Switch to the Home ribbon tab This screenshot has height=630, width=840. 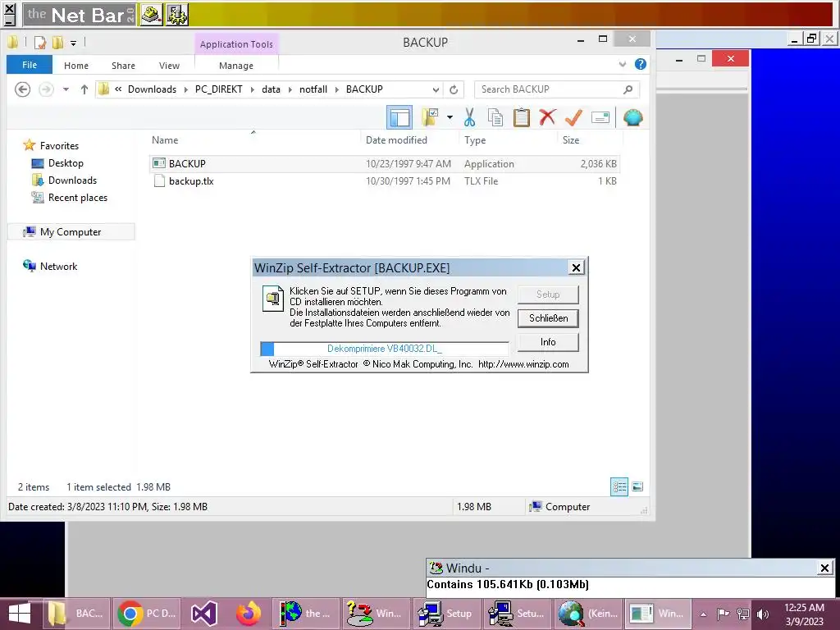pos(76,66)
